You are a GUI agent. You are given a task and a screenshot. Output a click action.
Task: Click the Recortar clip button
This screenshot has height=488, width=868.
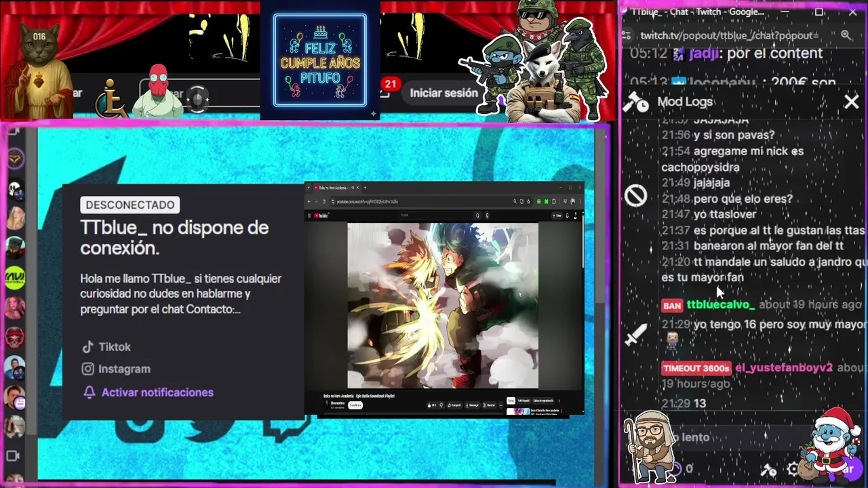pyautogui.click(x=489, y=405)
